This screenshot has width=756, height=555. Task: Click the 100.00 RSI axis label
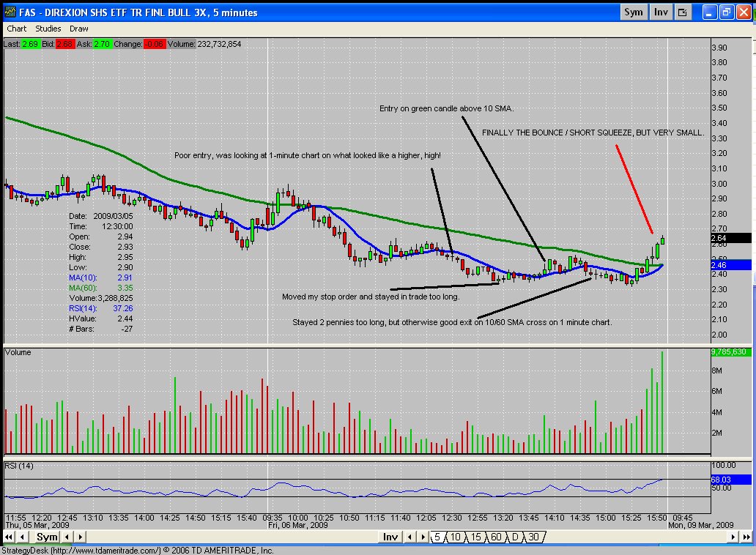[724, 465]
